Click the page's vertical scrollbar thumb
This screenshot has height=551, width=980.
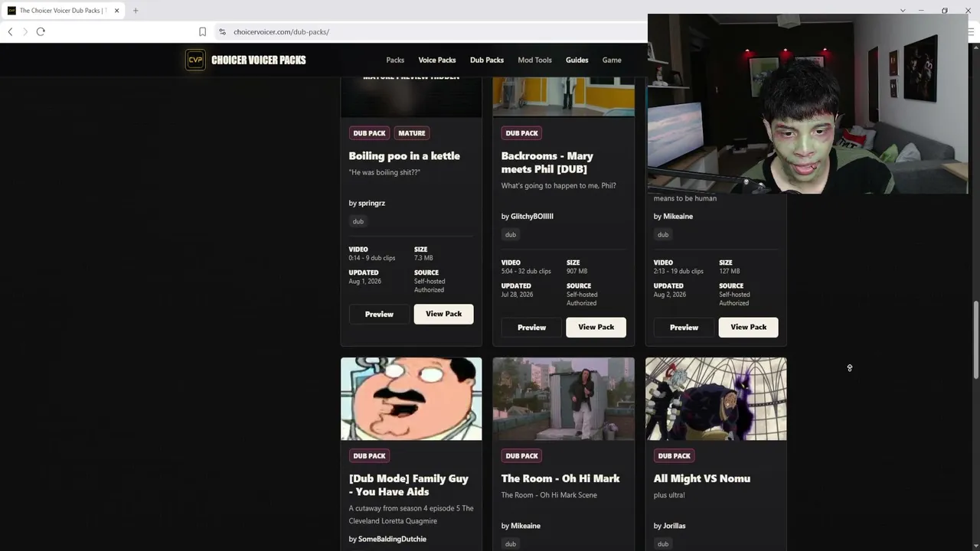(x=975, y=339)
